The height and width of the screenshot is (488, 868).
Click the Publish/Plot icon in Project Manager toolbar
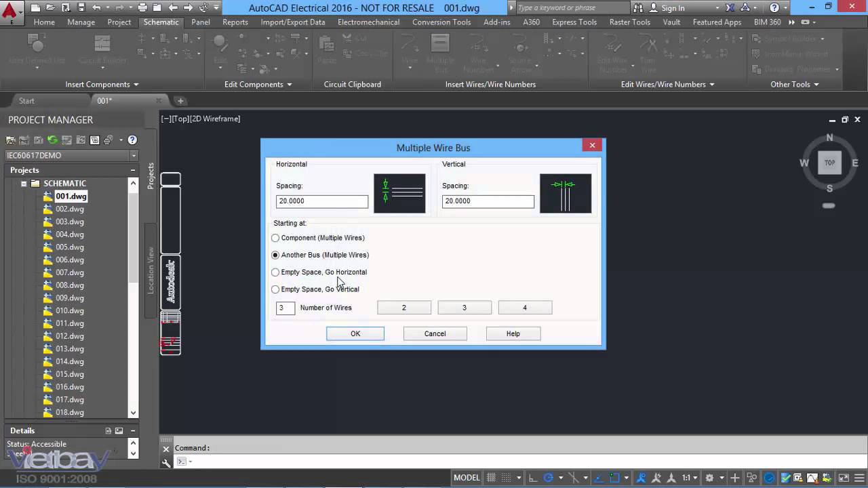tap(108, 140)
